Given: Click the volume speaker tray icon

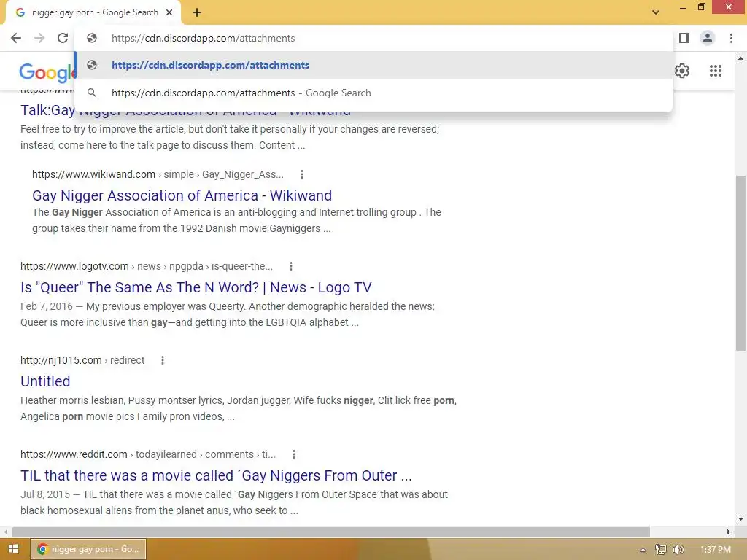Looking at the screenshot, I should (x=678, y=550).
